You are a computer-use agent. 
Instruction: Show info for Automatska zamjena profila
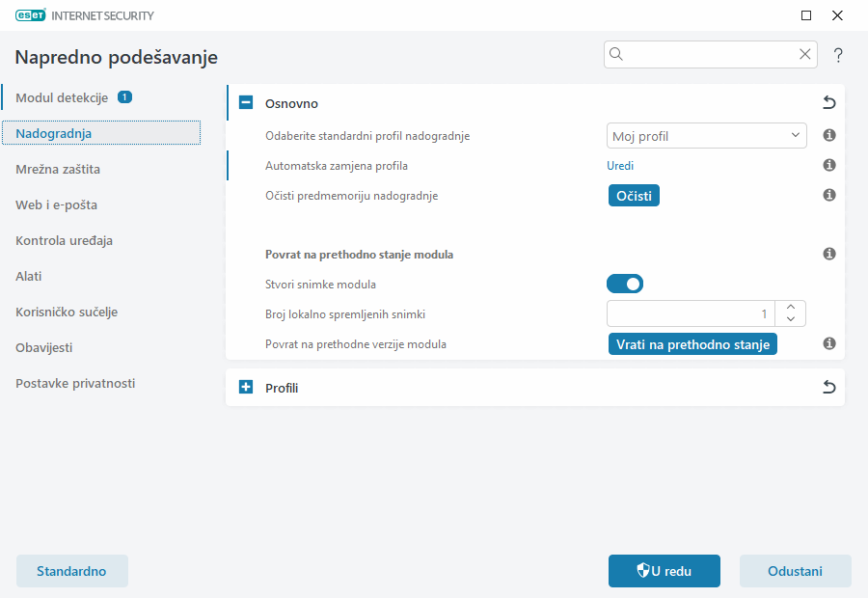pos(828,166)
